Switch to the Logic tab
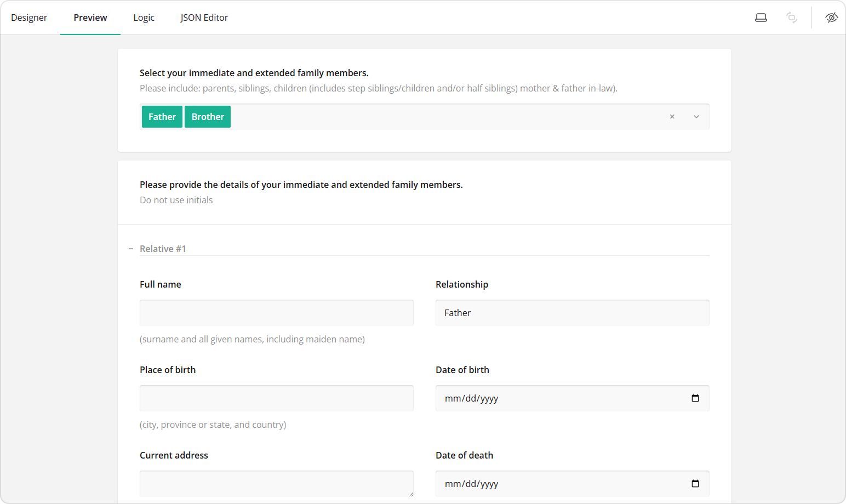Image resolution: width=846 pixels, height=504 pixels. pyautogui.click(x=144, y=17)
